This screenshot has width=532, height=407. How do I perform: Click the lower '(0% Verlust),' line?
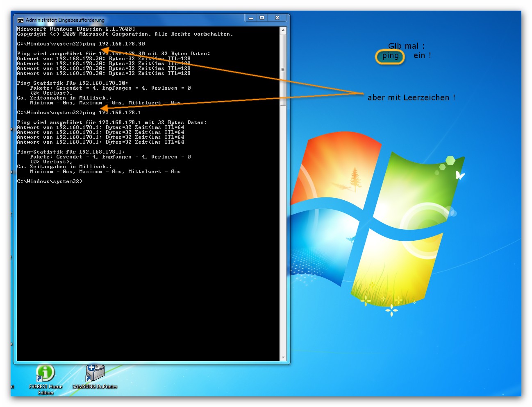click(51, 162)
